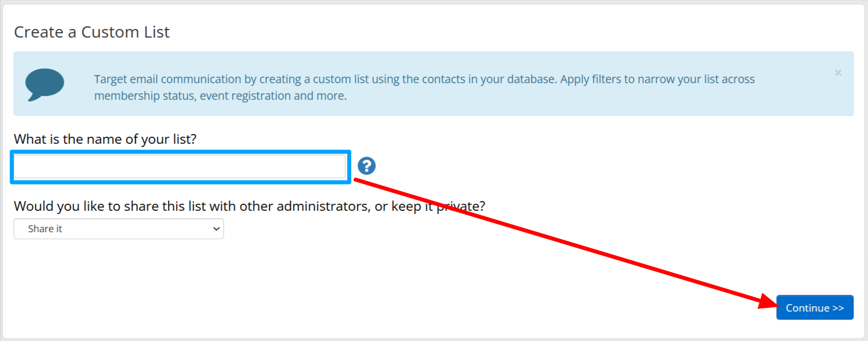This screenshot has height=341, width=868.
Task: Click 'What is the name of your list?' label
Action: [x=105, y=139]
